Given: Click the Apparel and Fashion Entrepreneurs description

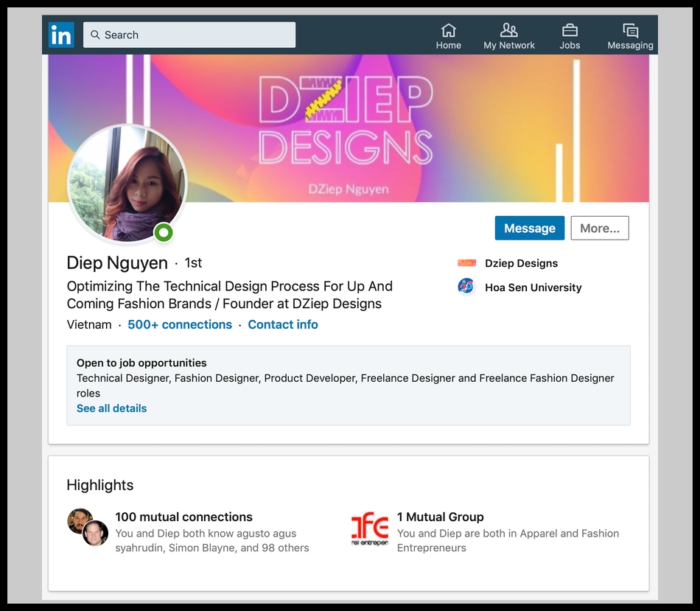Looking at the screenshot, I should 508,540.
